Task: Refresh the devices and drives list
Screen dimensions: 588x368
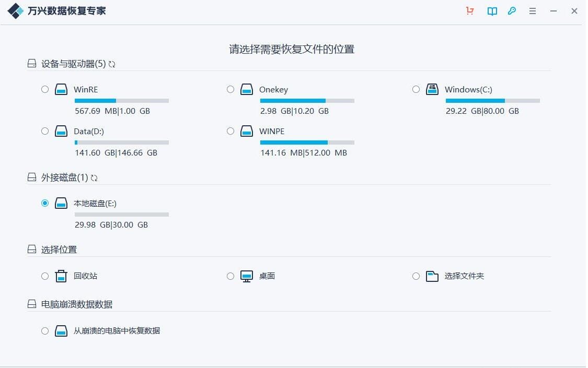Action: click(112, 64)
